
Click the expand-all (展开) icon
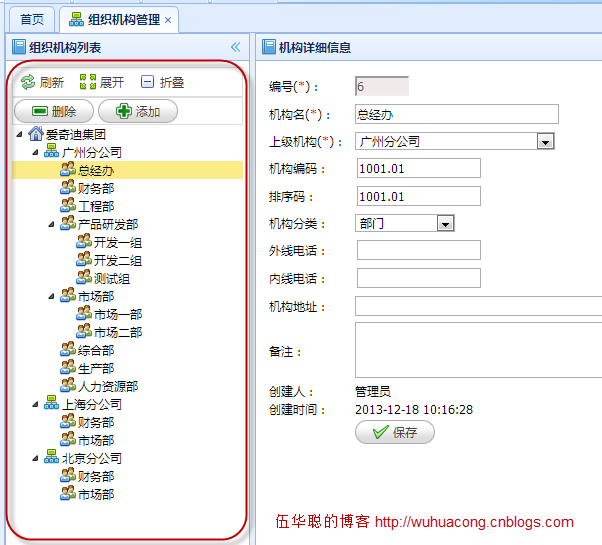[x=88, y=82]
